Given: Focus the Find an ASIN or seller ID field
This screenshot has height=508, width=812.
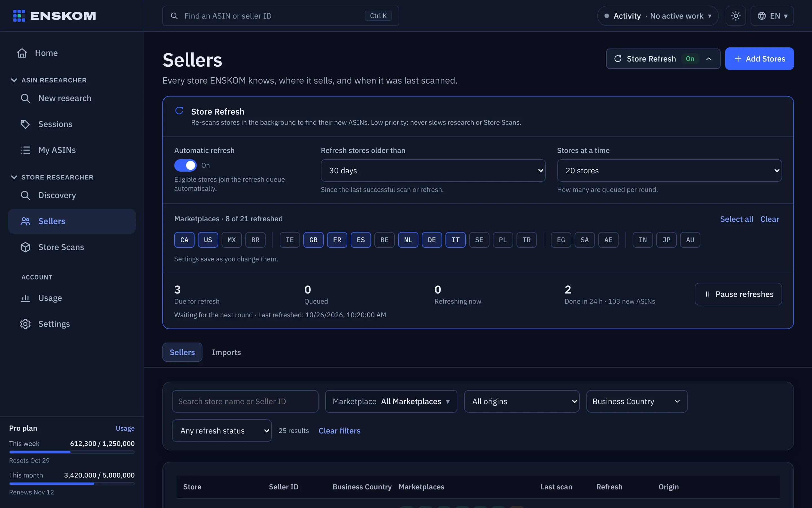Looking at the screenshot, I should click(281, 16).
